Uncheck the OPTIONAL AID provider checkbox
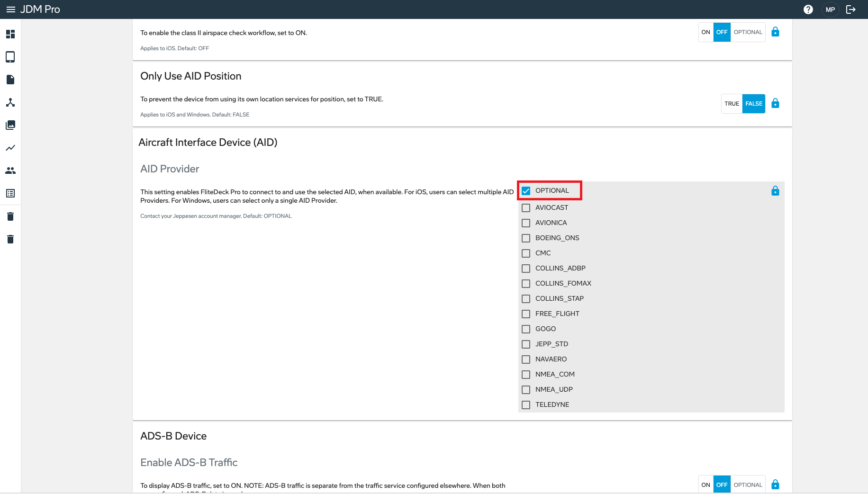This screenshot has height=494, width=868. pyautogui.click(x=526, y=191)
